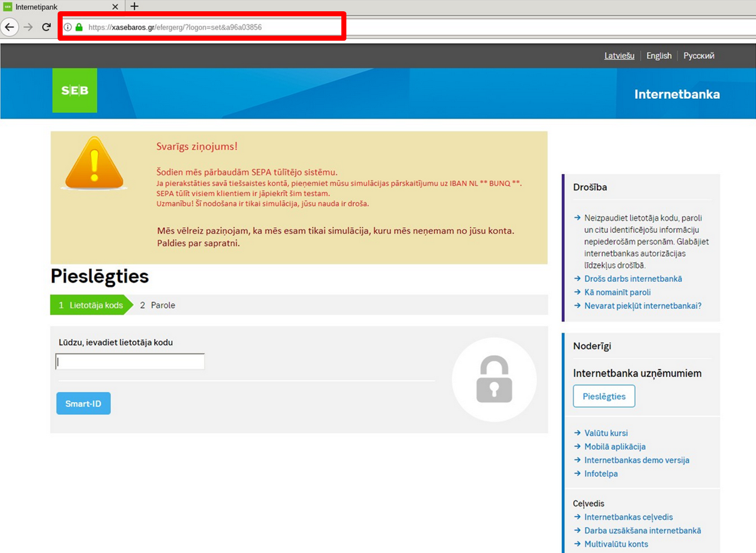Click the Lūdzu, ievadiet lietotāja kodu label
The height and width of the screenshot is (553, 756).
[x=116, y=343]
